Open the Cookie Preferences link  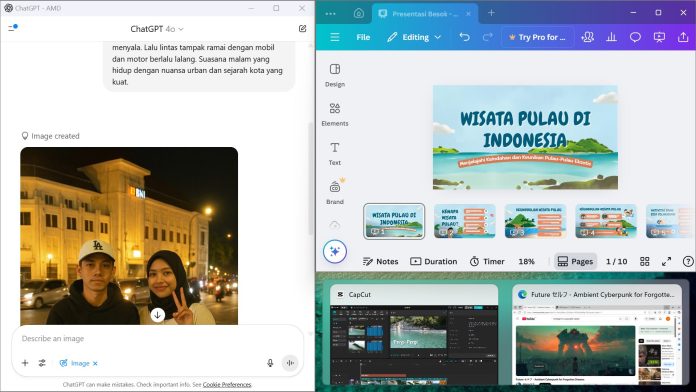click(x=227, y=384)
